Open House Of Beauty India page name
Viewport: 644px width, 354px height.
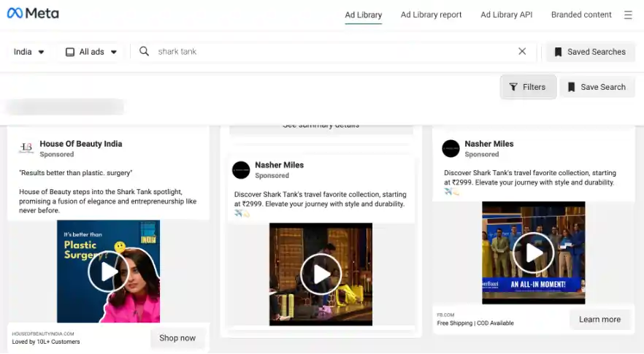click(x=81, y=144)
